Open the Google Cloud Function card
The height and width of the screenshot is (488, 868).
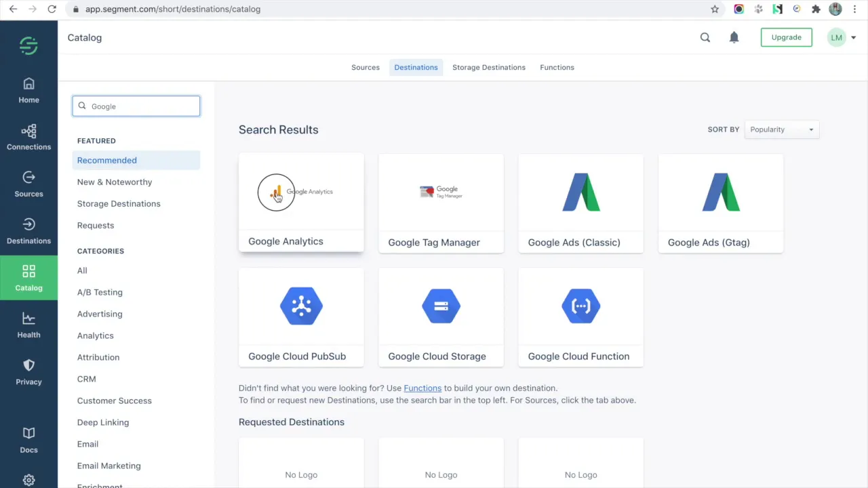pos(580,317)
